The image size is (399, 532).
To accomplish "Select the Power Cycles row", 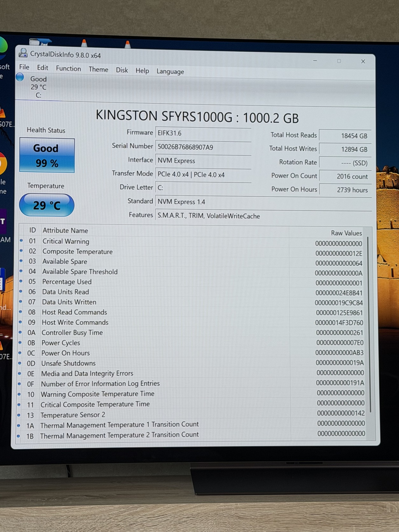I will tap(191, 343).
